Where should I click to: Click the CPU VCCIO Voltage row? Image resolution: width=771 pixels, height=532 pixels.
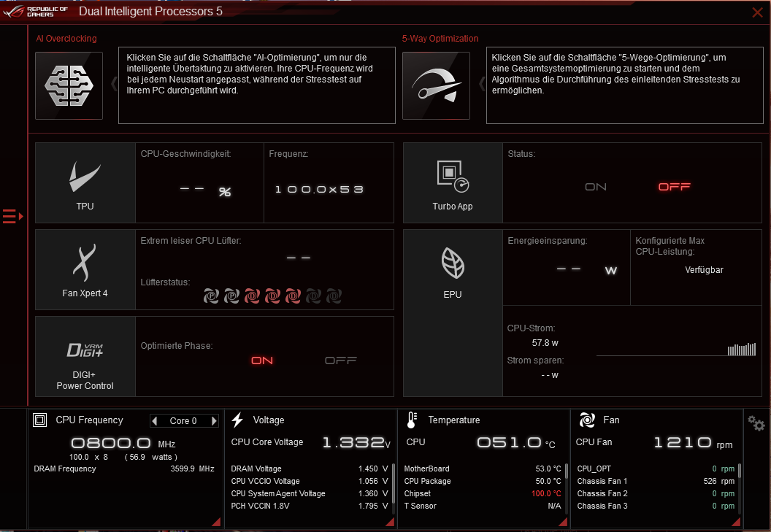click(310, 481)
